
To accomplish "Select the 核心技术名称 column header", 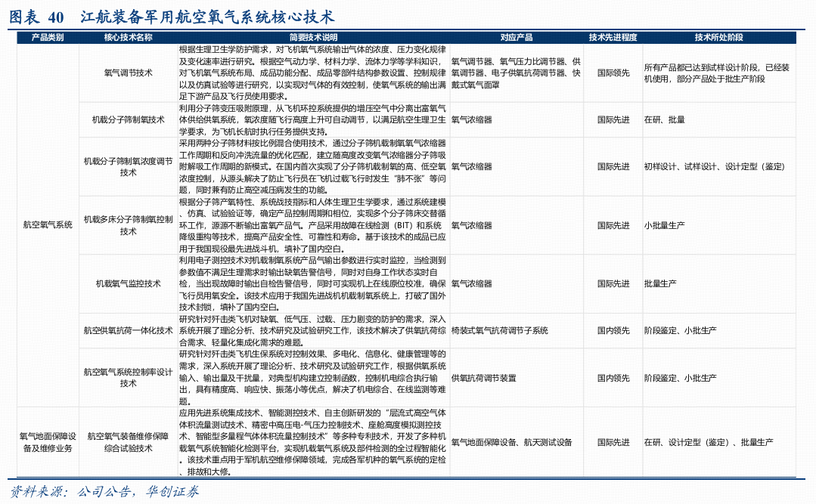I will click(x=128, y=38).
